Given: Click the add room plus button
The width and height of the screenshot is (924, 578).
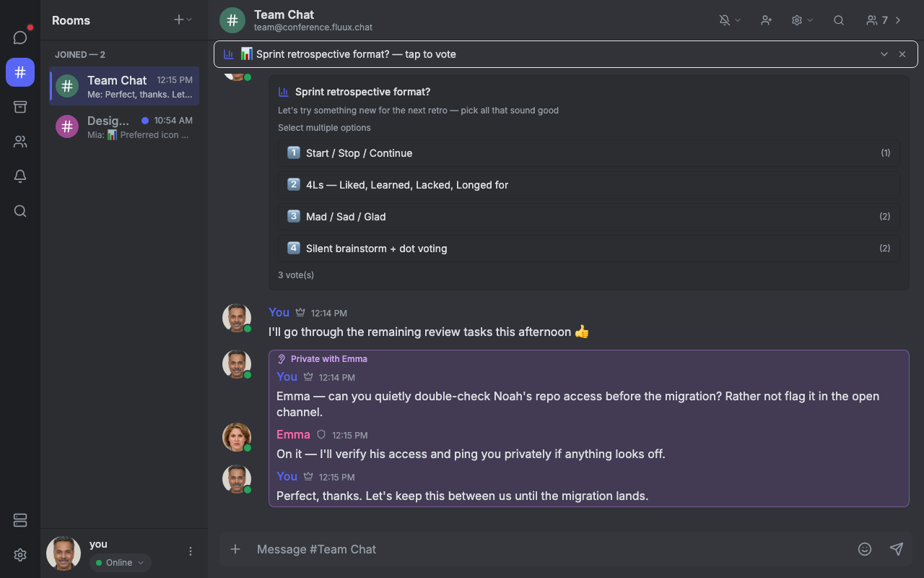Looking at the screenshot, I should pyautogui.click(x=183, y=20).
